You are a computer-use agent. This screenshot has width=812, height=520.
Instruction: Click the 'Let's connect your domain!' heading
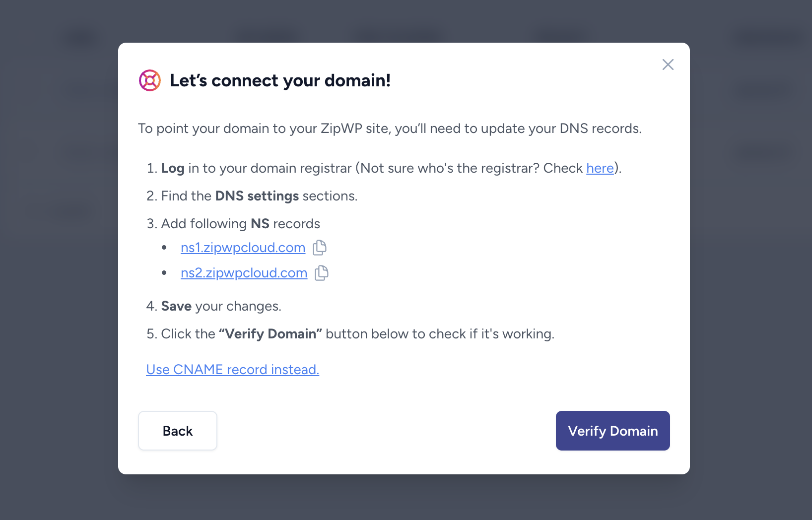(280, 80)
